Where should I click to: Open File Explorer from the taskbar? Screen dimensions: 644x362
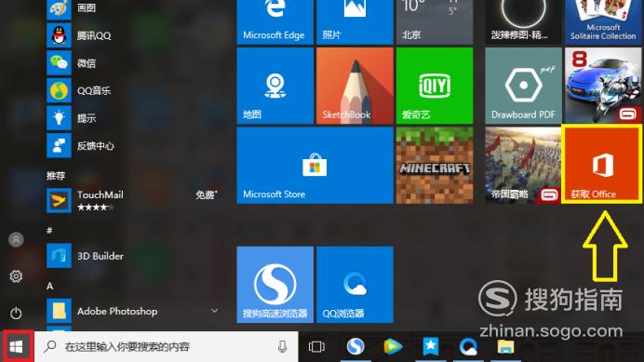click(505, 347)
